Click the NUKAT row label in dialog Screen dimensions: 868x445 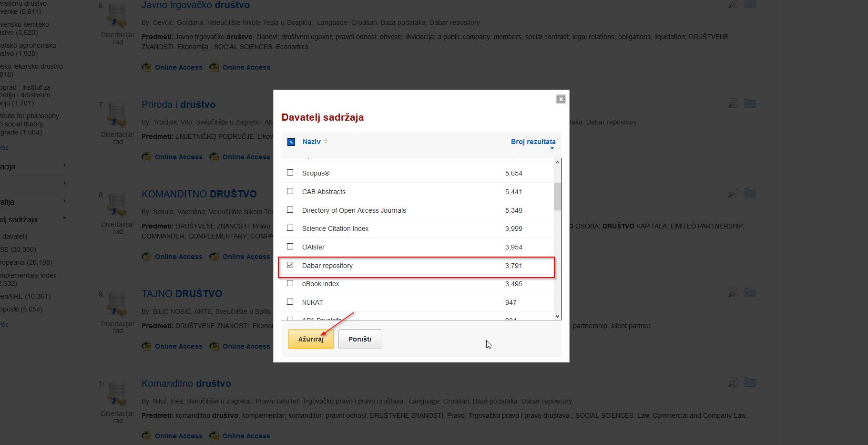pos(312,302)
